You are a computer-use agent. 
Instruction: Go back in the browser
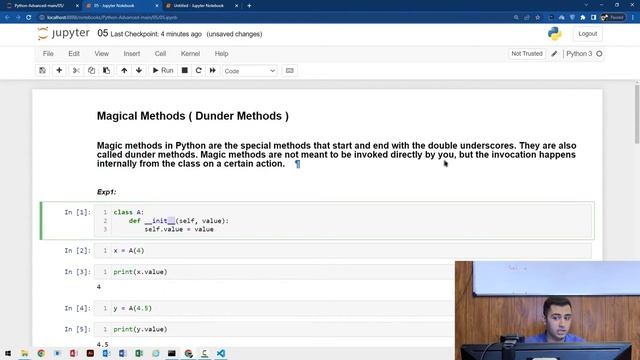(7, 18)
